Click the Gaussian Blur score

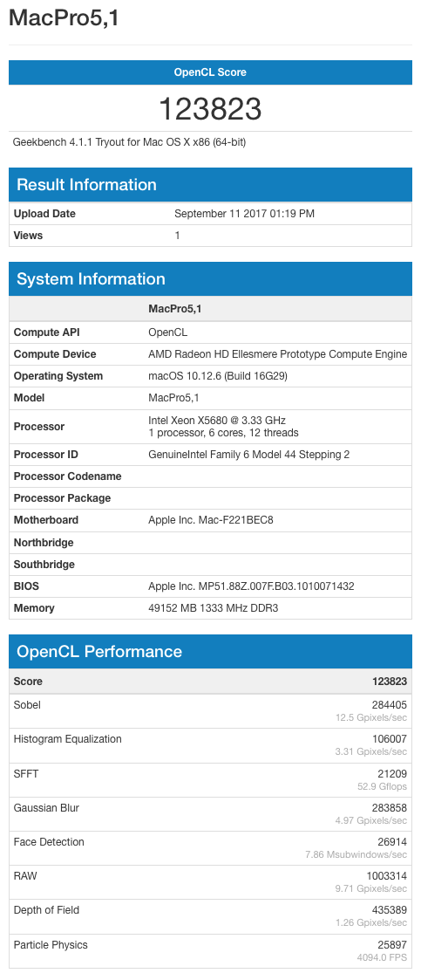tap(390, 808)
